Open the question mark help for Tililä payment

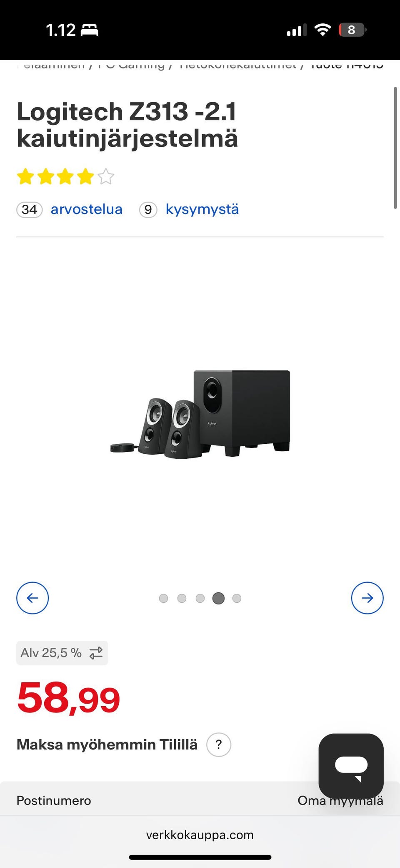pyautogui.click(x=219, y=745)
